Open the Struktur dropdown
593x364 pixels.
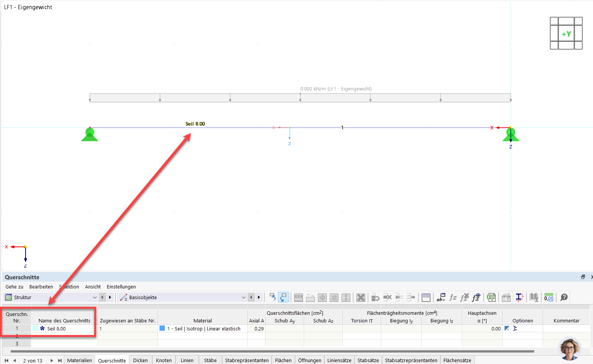tap(95, 297)
